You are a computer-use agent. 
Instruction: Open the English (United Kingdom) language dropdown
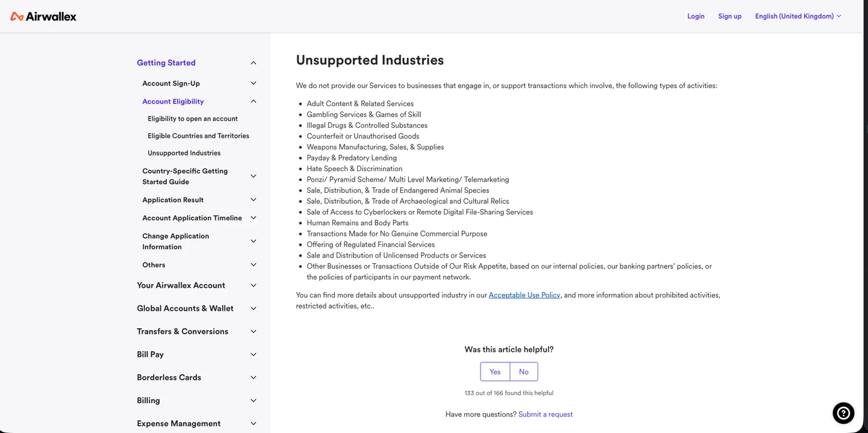coord(798,16)
